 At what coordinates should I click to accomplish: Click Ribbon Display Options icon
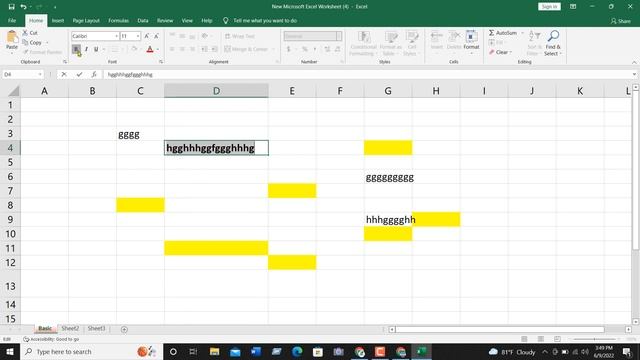[573, 7]
